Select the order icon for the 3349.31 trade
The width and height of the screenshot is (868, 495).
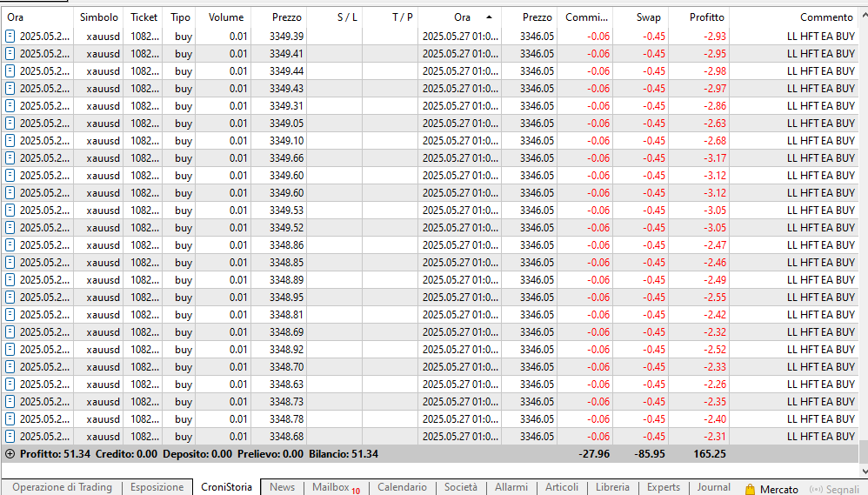click(10, 106)
